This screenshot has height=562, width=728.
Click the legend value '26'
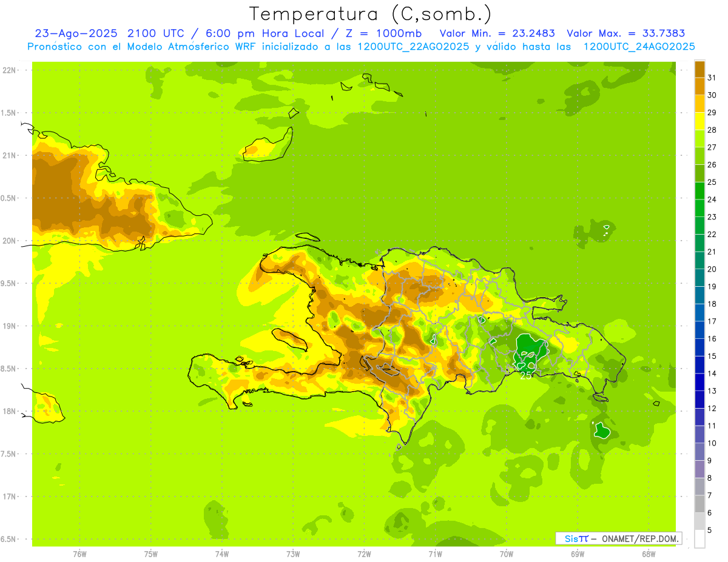pyautogui.click(x=712, y=164)
